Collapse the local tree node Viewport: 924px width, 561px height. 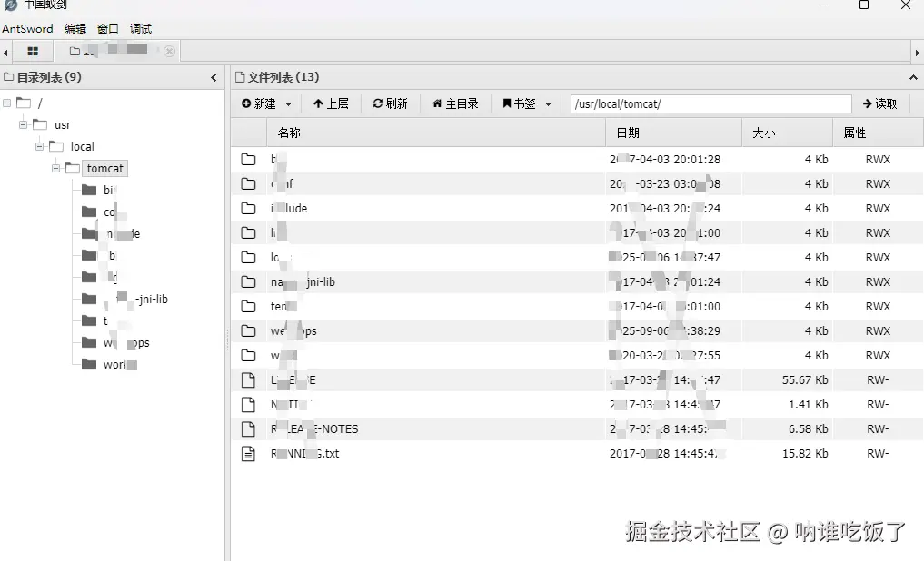point(39,146)
